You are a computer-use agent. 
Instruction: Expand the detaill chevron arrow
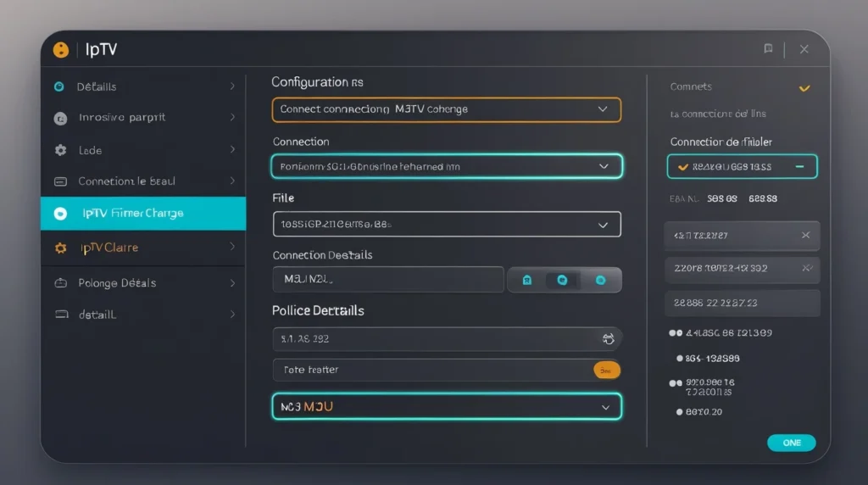point(232,315)
